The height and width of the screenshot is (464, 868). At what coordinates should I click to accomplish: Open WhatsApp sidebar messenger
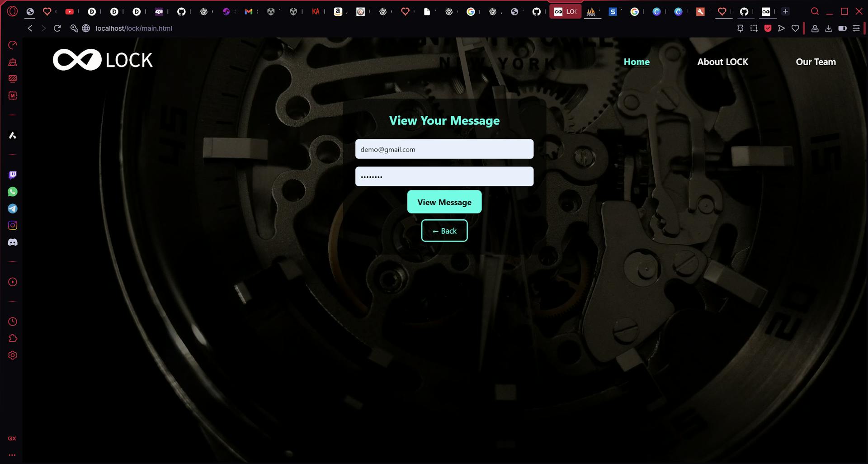tap(13, 192)
